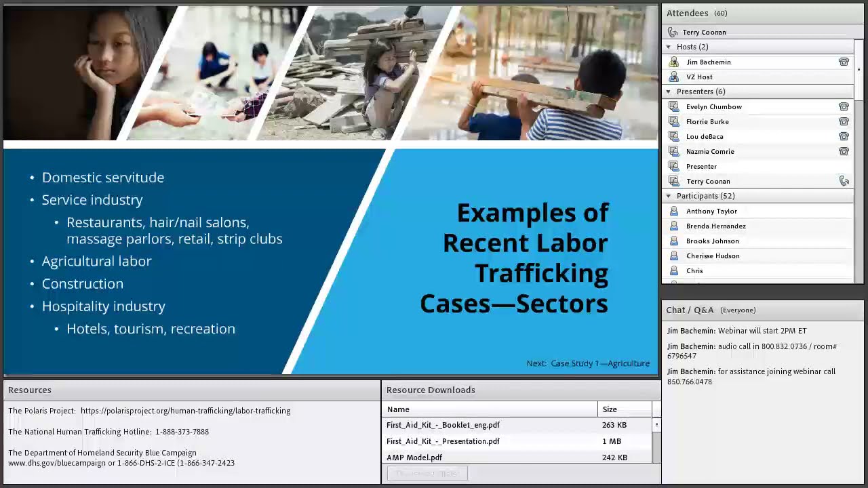
Task: Click the www.dhs.gov/bluecampaign link text
Action: pos(57,463)
